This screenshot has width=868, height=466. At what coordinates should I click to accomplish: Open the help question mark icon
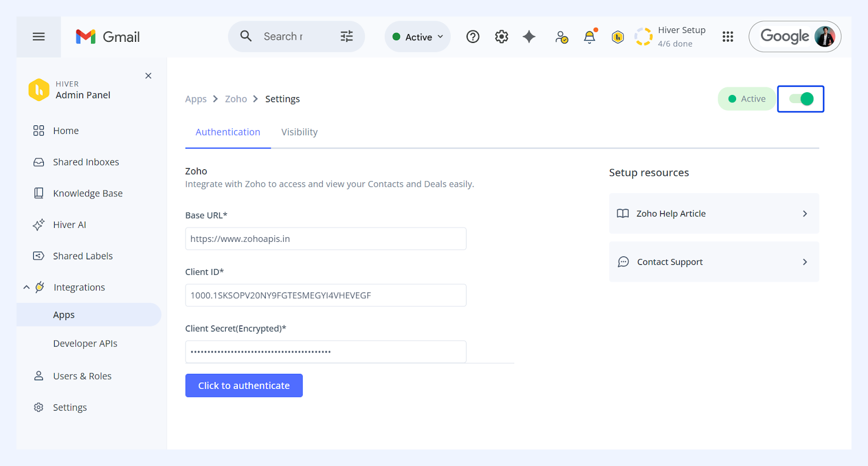(473, 36)
